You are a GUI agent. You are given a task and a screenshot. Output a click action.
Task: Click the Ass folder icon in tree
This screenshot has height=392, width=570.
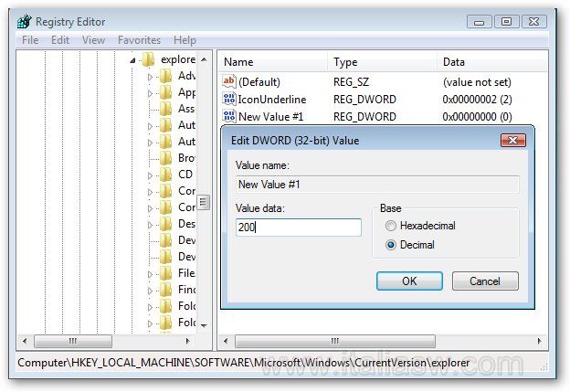pos(165,109)
